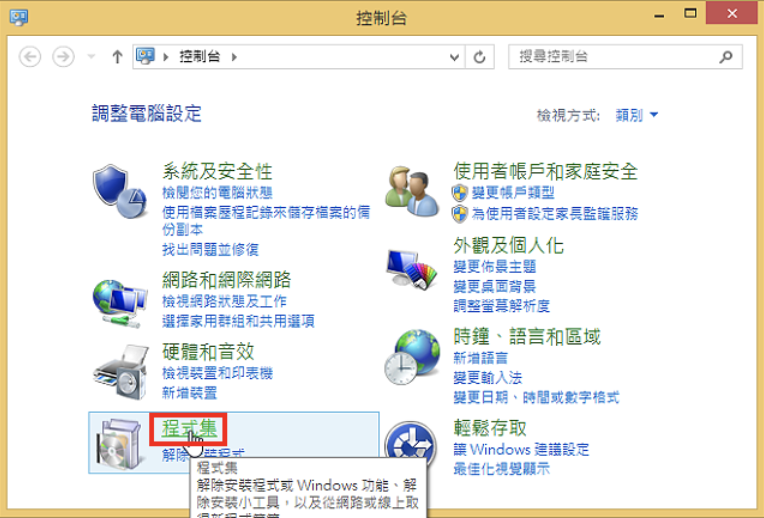Open the System and Security shield icon

[x=120, y=192]
